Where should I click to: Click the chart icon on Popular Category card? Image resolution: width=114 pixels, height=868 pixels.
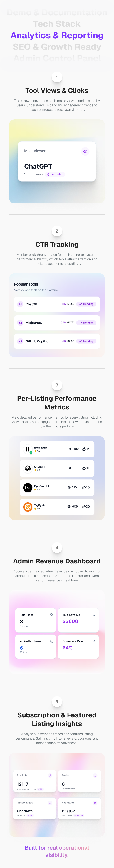[50, 803]
